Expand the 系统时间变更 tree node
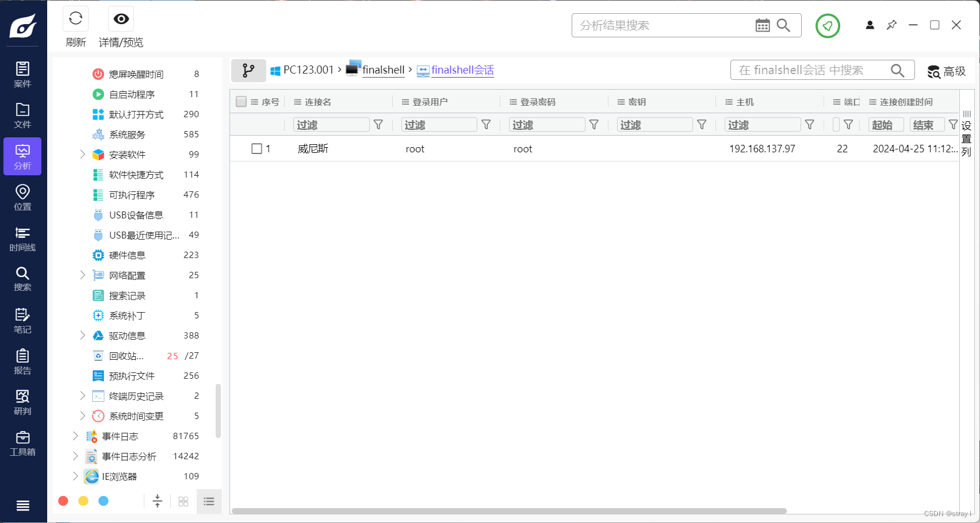Screen dimensions: 980x523 point(82,416)
